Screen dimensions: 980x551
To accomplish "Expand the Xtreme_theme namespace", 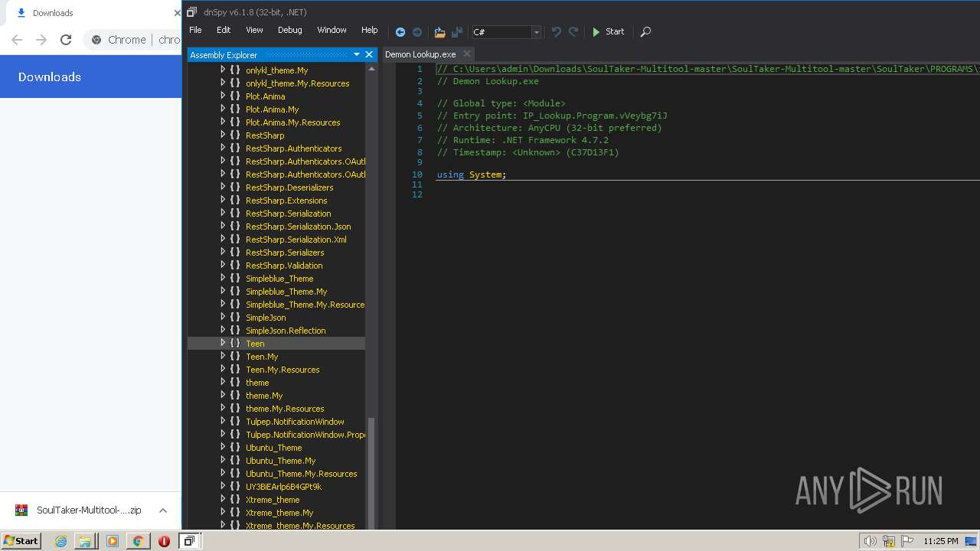I will click(223, 499).
